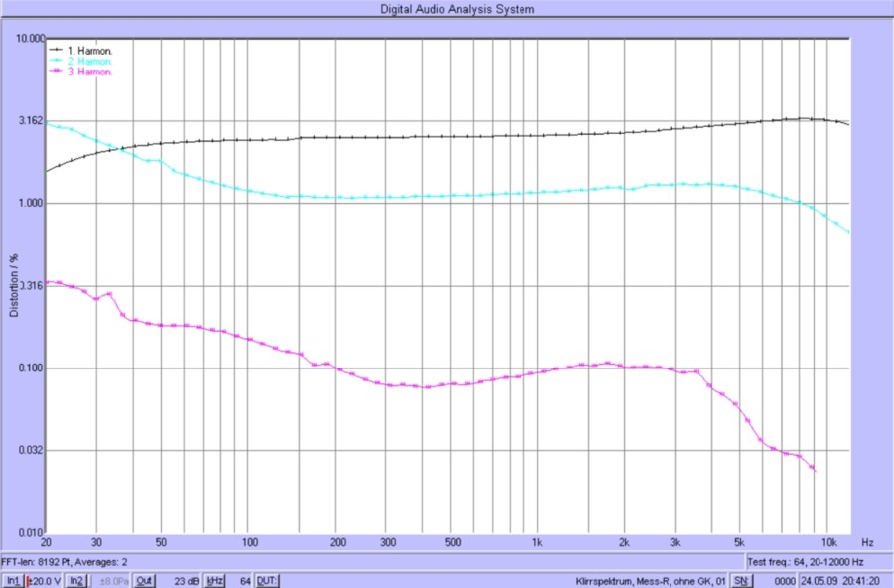
Task: Click the Digital Audio Analysis System title bar
Action: (x=447, y=9)
